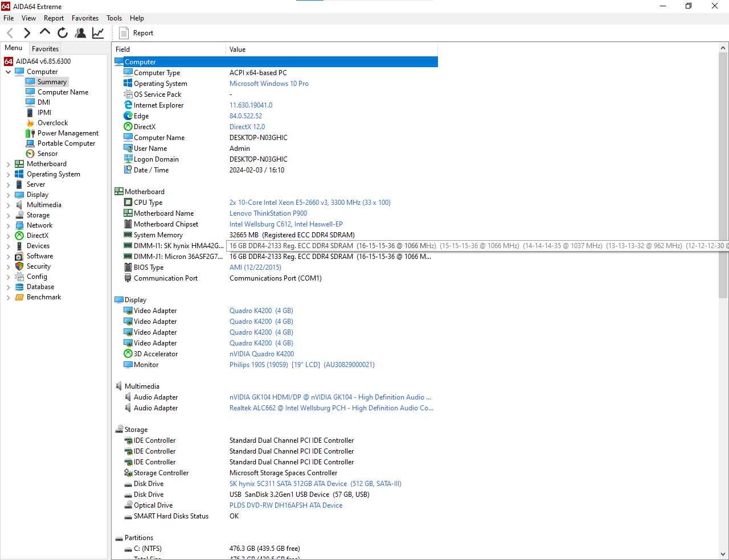Select the Devices category icon
The height and width of the screenshot is (560, 729).
pos(19,246)
